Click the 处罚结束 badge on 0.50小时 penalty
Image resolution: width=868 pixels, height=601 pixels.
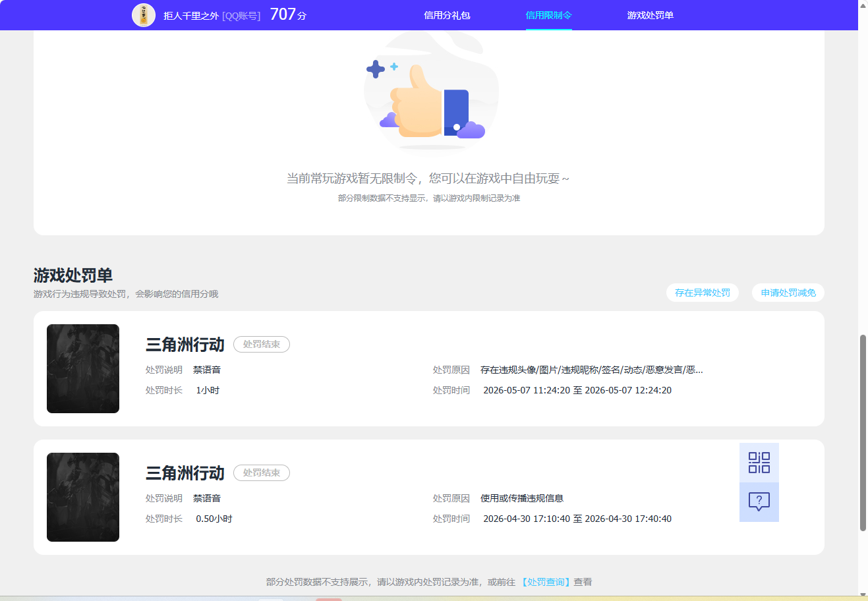(x=262, y=472)
